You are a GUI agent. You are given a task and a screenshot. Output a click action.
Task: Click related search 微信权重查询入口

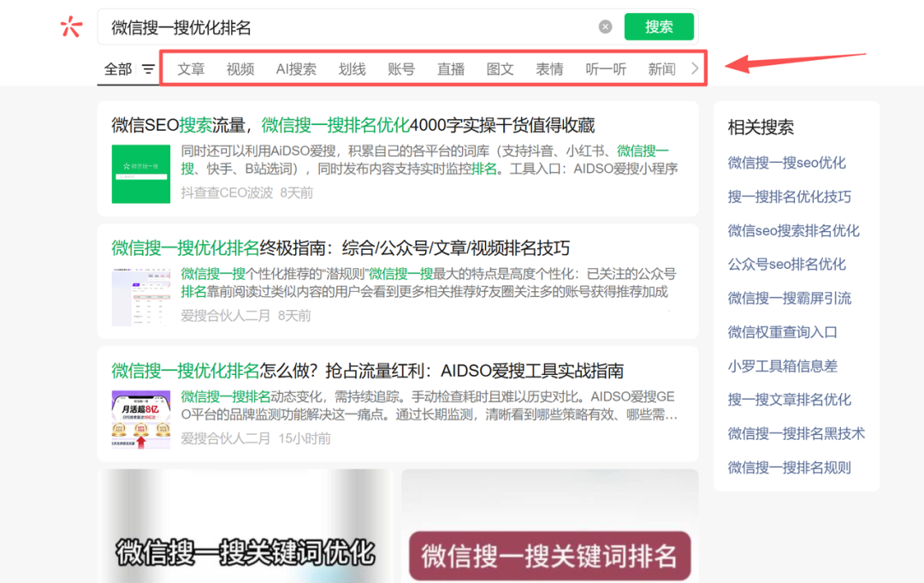tap(783, 332)
